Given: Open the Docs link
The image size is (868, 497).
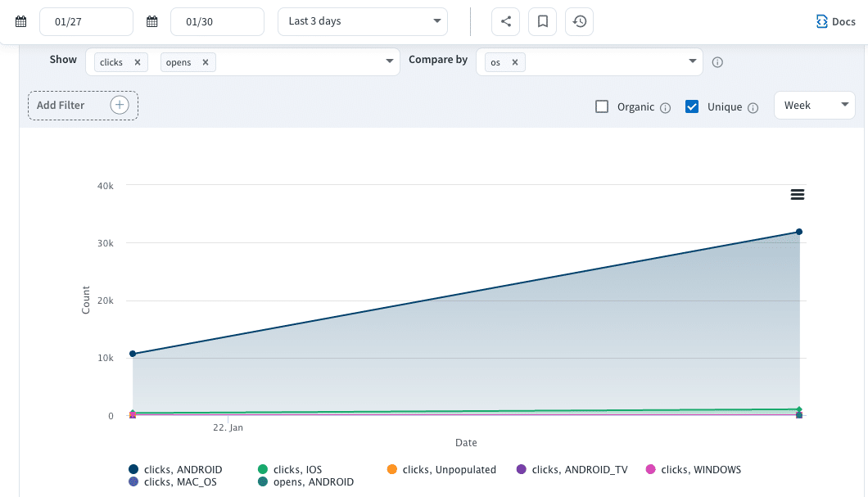Looking at the screenshot, I should [834, 21].
